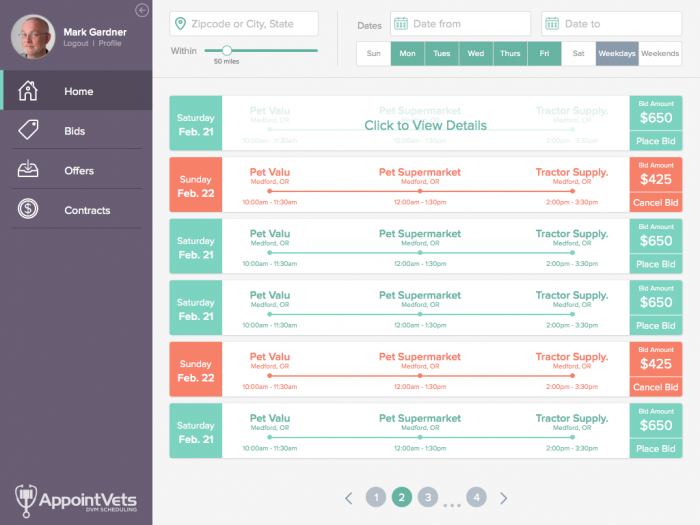Click the Saturday Feb. 21 date block in the third card

tap(196, 246)
